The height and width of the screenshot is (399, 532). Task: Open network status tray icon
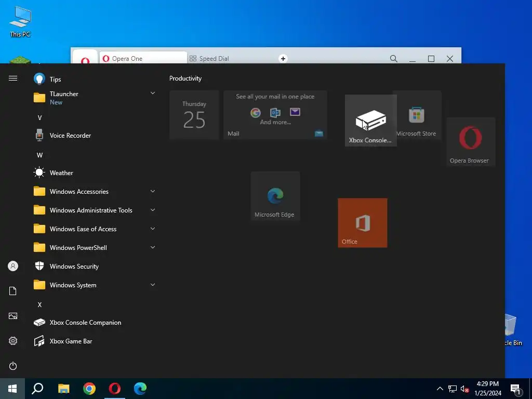point(453,389)
